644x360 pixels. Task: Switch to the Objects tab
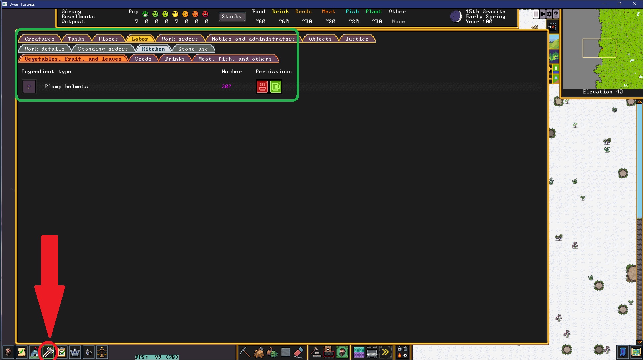point(320,39)
